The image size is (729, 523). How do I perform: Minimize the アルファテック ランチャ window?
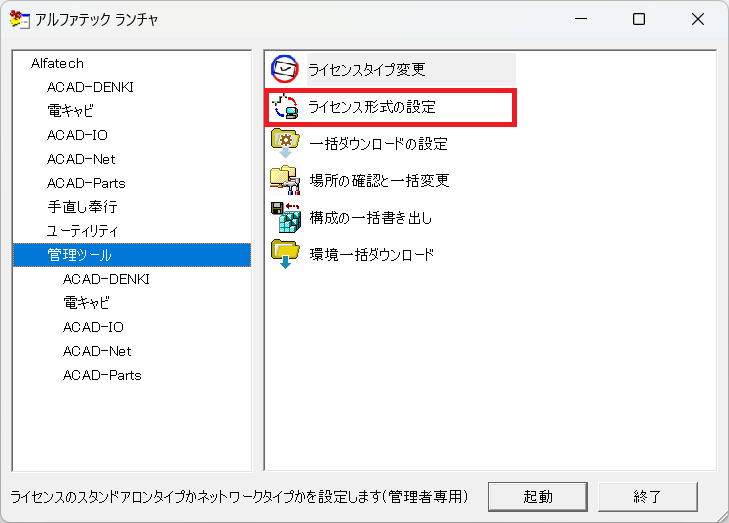[581, 19]
